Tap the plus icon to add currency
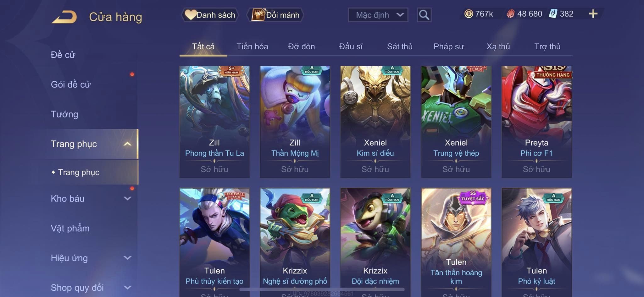This screenshot has height=297, width=644. (x=593, y=14)
